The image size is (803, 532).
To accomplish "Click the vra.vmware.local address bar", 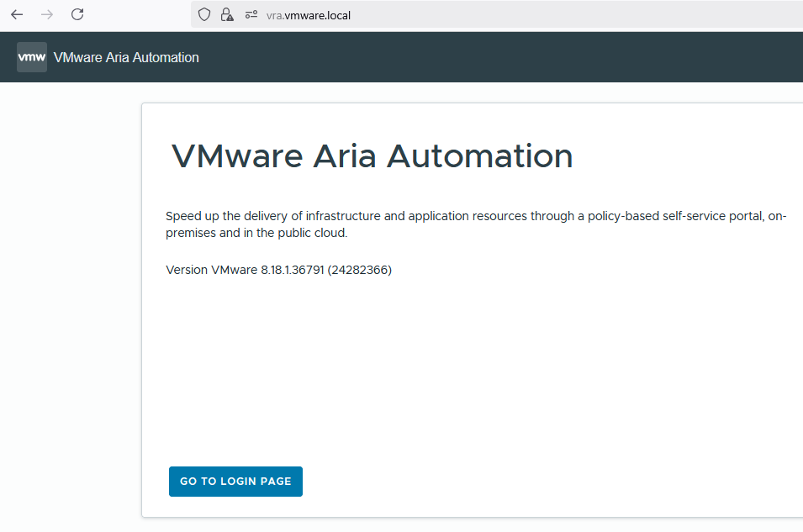I will 497,15.
